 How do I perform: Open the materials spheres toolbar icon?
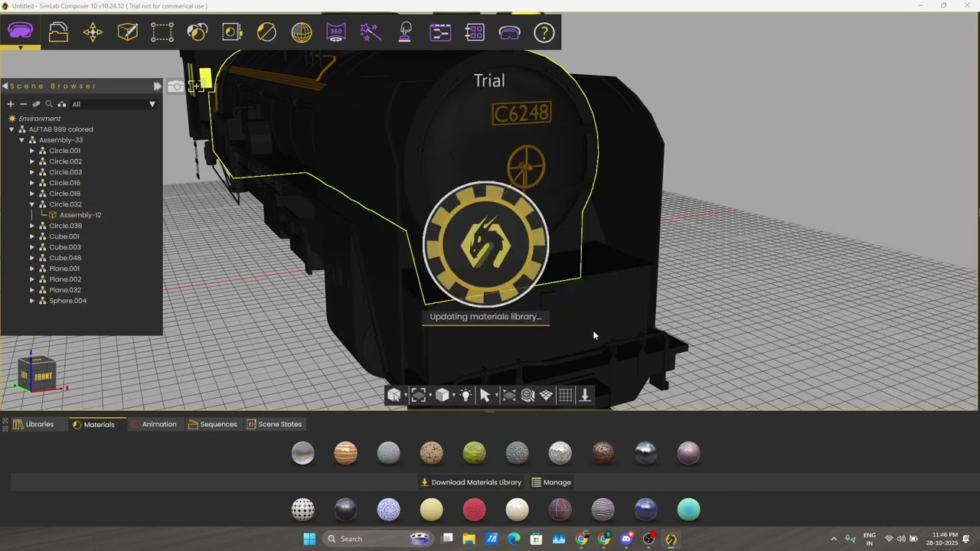(198, 32)
